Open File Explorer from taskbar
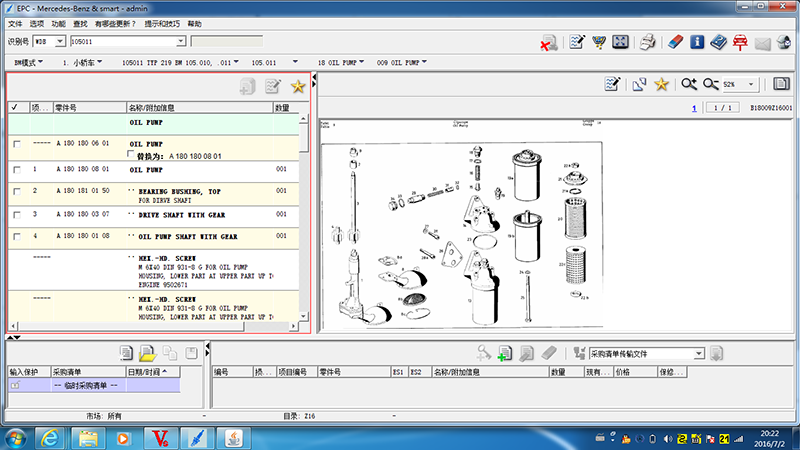 (x=88, y=438)
